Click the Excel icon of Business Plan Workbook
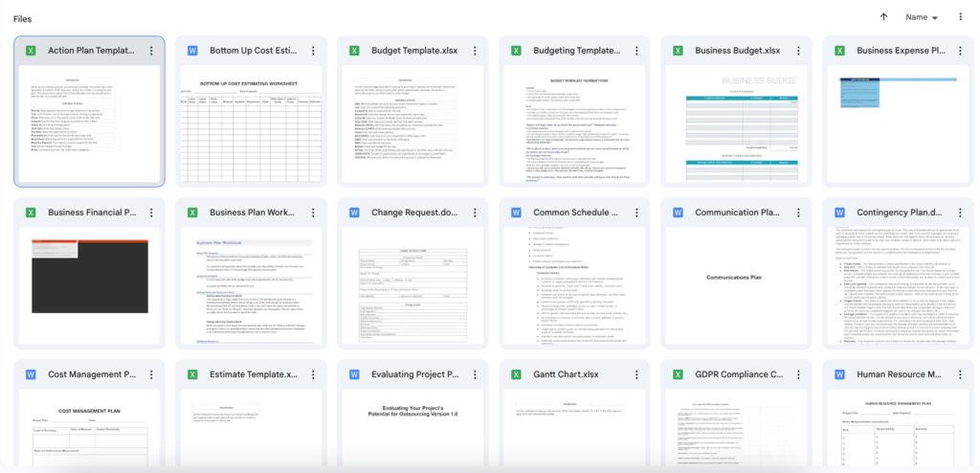 pos(192,213)
